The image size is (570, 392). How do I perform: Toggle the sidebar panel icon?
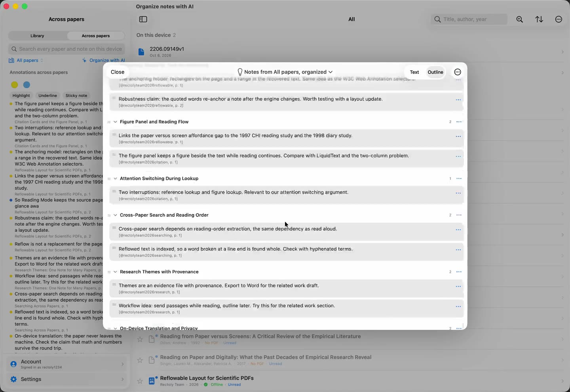click(143, 19)
